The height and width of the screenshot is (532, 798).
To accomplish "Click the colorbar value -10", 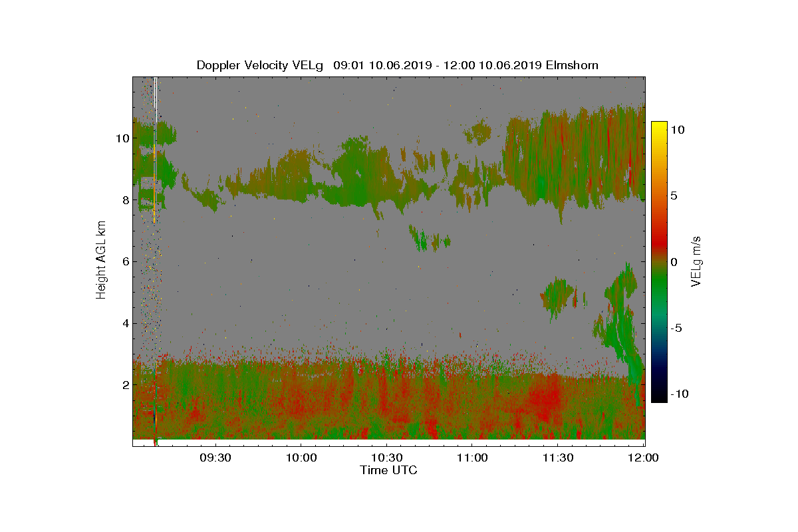I will coord(680,394).
